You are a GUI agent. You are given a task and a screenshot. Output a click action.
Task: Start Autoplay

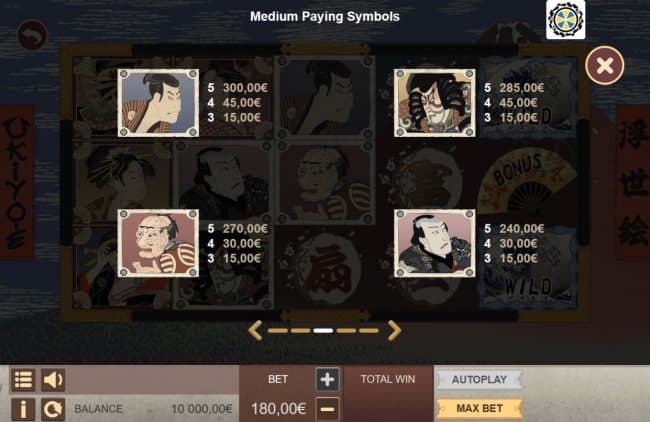[x=479, y=380]
